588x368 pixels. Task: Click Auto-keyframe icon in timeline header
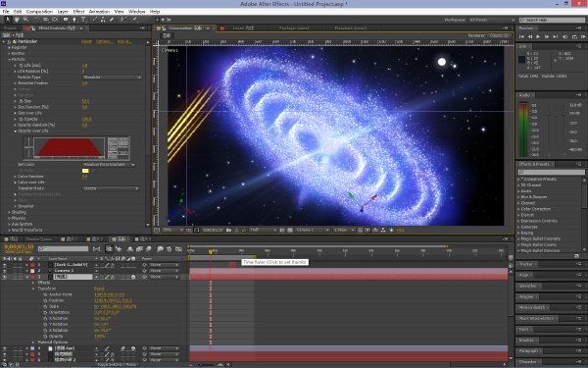point(170,248)
